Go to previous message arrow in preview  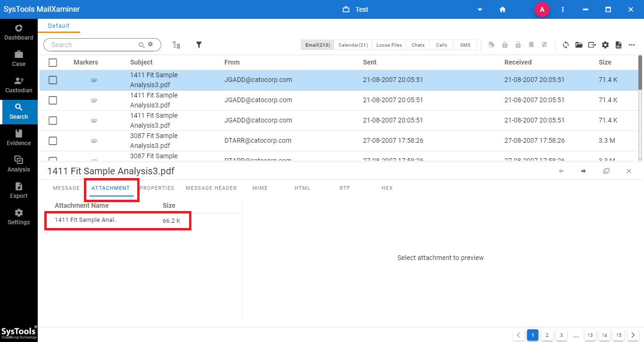pyautogui.click(x=561, y=171)
